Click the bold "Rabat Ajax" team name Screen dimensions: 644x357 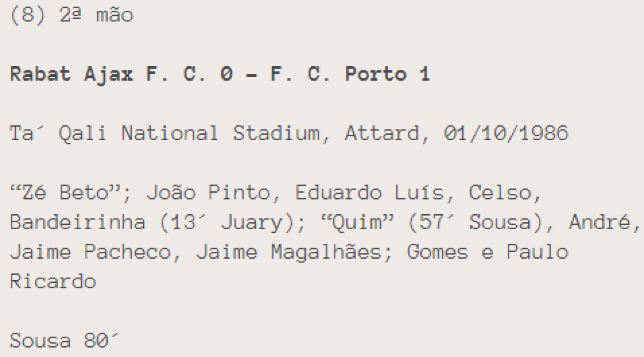tap(71, 74)
